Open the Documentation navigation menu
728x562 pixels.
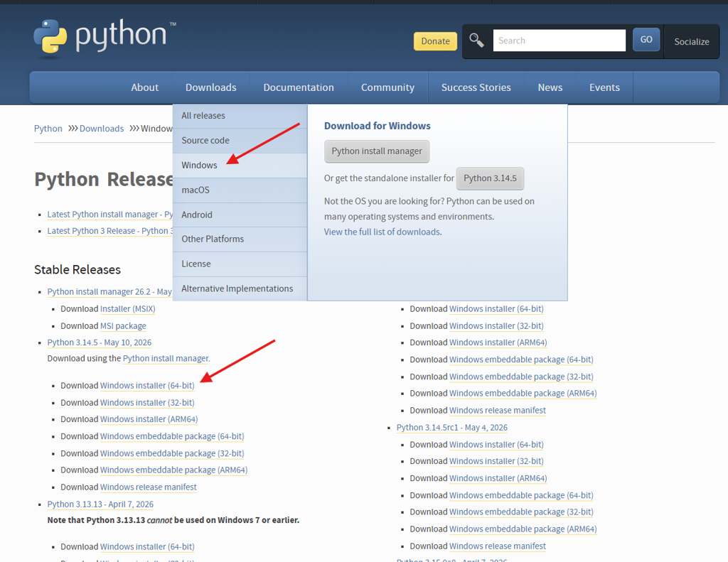299,87
